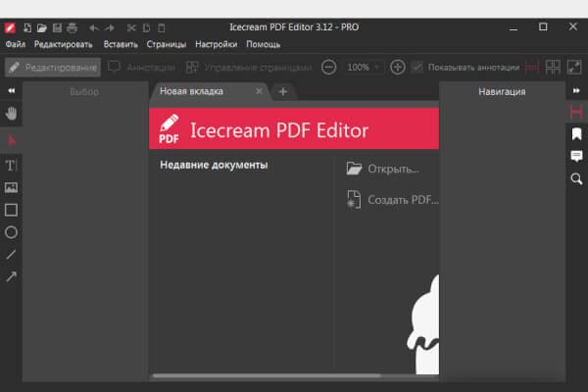Select the Ellipse shape tool
Viewport: 588px width, 392px height.
pos(11,232)
